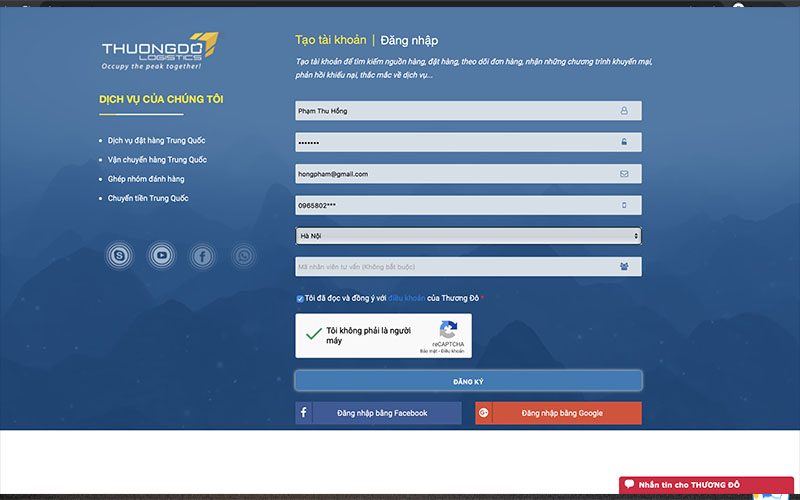Open the Nhắn tin cho THƯƠNG ĐÔ chat
This screenshot has width=800, height=500.
706,485
